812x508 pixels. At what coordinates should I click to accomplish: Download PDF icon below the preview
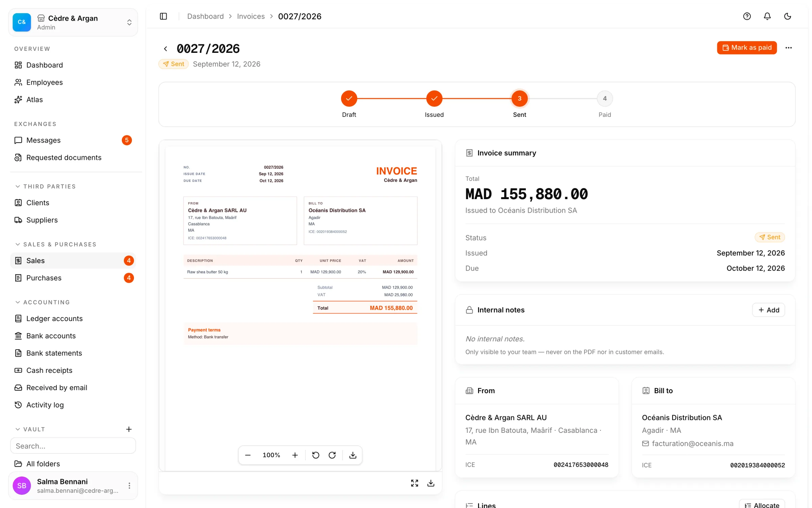click(x=431, y=483)
